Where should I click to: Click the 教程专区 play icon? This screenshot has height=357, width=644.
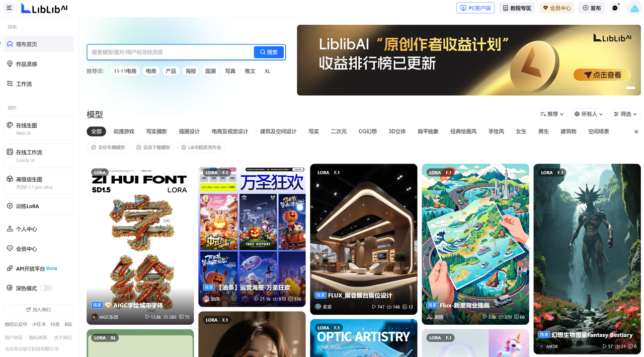pos(506,8)
